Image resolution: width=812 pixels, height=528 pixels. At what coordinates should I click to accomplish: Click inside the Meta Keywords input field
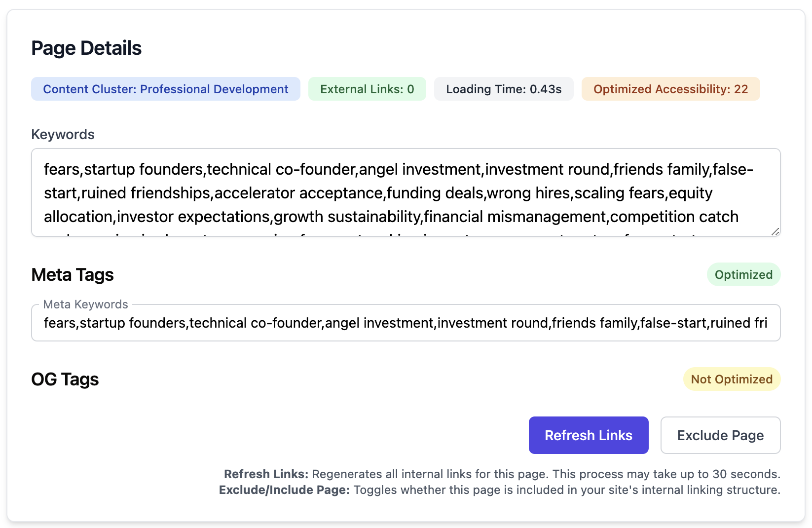(x=406, y=323)
